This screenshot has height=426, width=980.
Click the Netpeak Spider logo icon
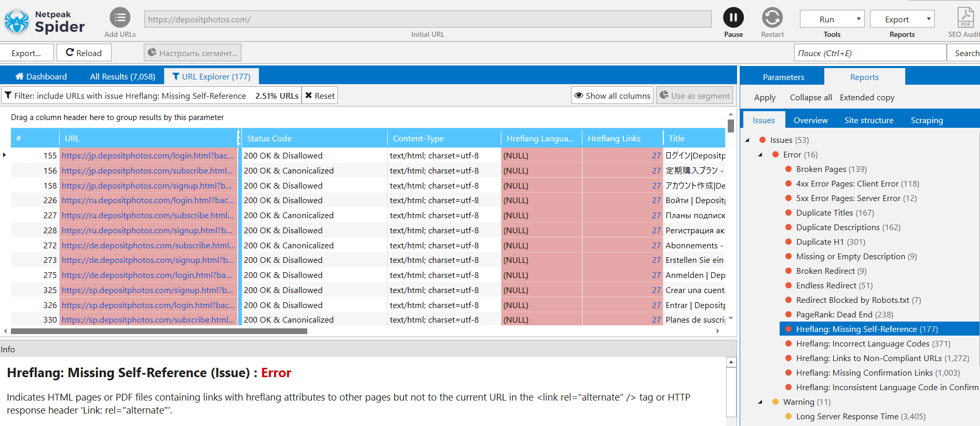tap(16, 21)
